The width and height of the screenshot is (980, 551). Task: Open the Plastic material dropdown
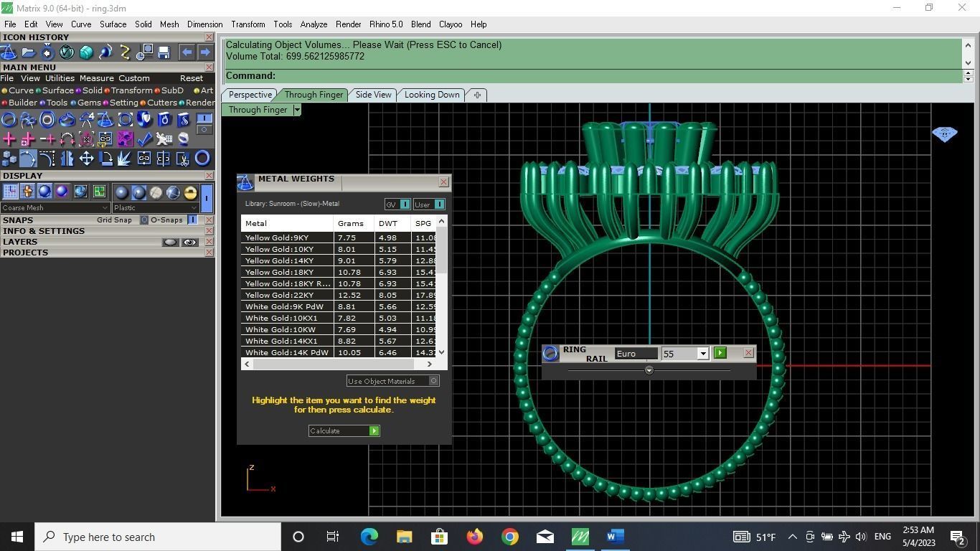click(x=155, y=207)
